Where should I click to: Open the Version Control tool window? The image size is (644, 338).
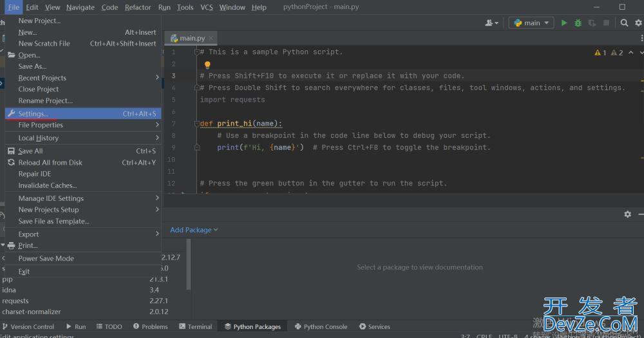click(x=28, y=326)
